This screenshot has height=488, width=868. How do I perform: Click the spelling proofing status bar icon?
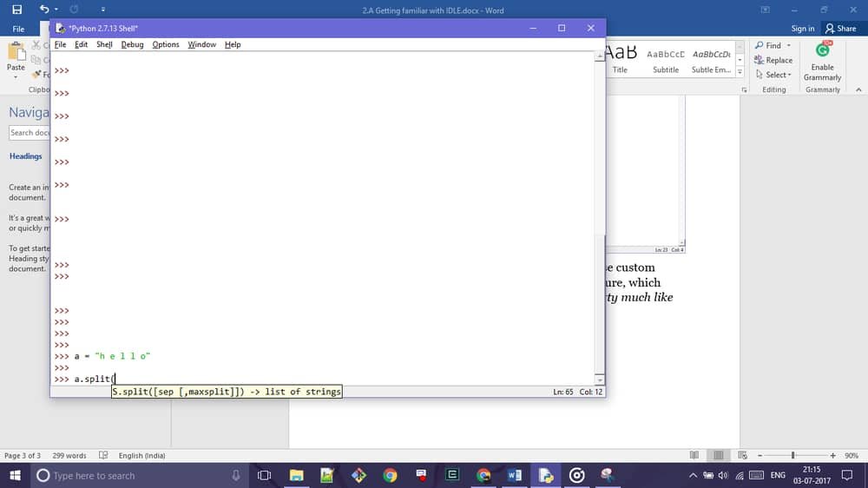(x=104, y=455)
